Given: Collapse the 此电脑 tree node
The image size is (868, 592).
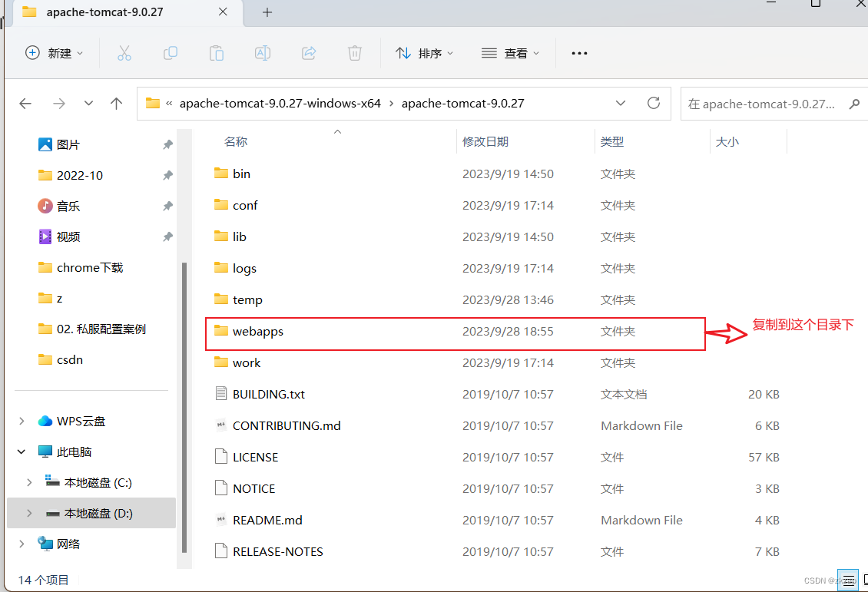Looking at the screenshot, I should (x=22, y=451).
